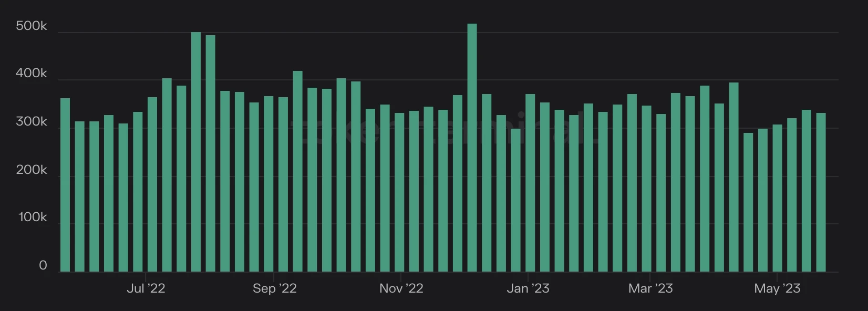Click the tallest bar exceeding 500k
The width and height of the screenshot is (868, 311).
pos(472,148)
